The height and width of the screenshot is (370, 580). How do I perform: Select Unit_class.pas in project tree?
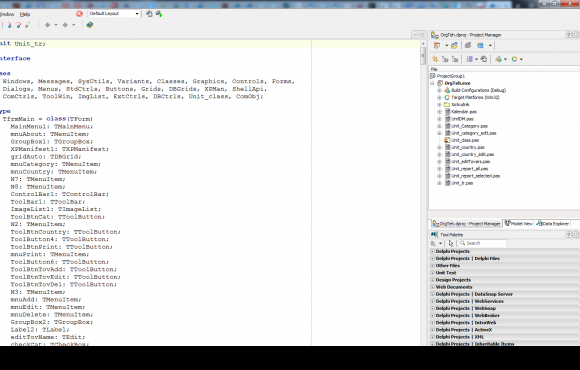click(465, 140)
